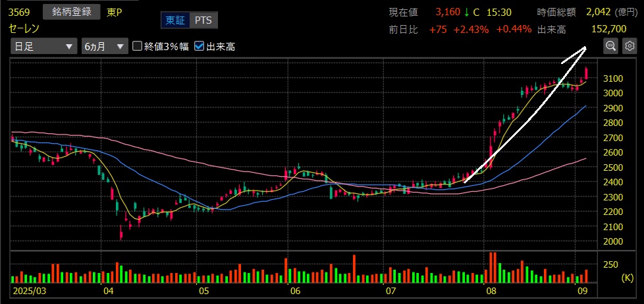Viewport: 644px width, 304px height.
Task: Open chart settings gear icon
Action: (x=630, y=46)
